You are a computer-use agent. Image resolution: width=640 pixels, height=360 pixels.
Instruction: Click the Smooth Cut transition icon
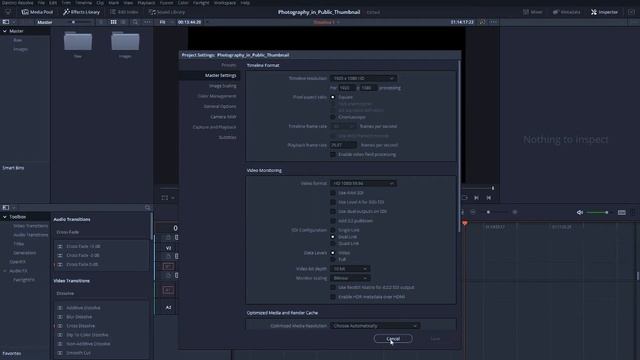(x=60, y=353)
